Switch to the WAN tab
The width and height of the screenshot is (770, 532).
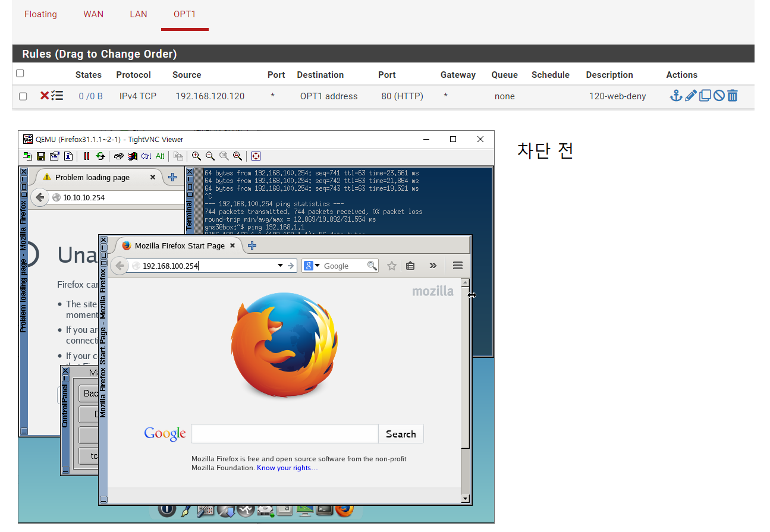click(x=93, y=14)
